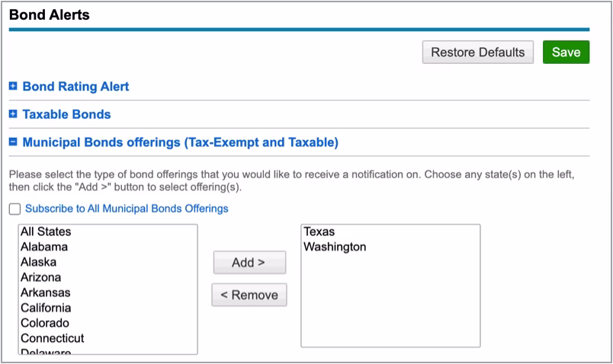Choose Arizona from the states list
Screen dimensions: 613x364
41,277
